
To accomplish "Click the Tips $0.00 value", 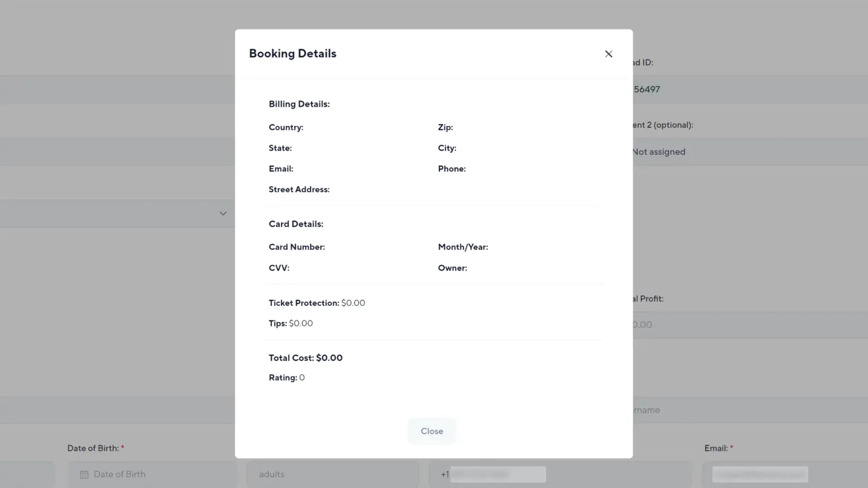I will pyautogui.click(x=301, y=324).
